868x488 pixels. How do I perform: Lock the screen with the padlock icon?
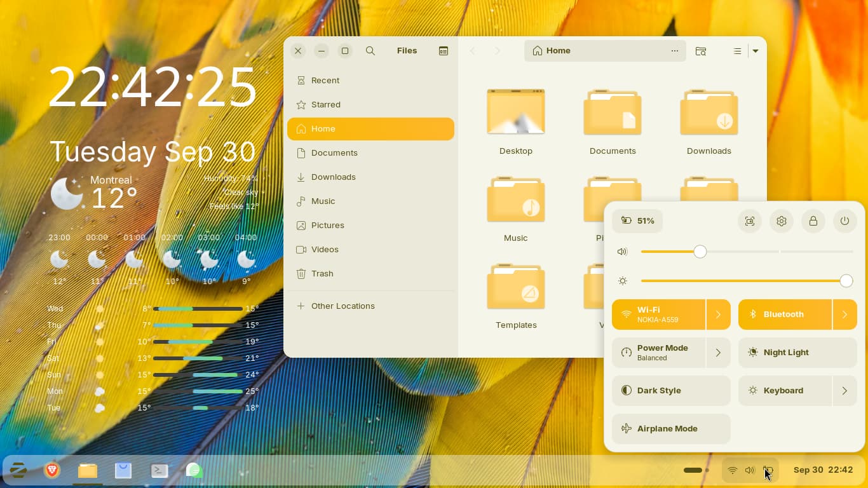813,221
